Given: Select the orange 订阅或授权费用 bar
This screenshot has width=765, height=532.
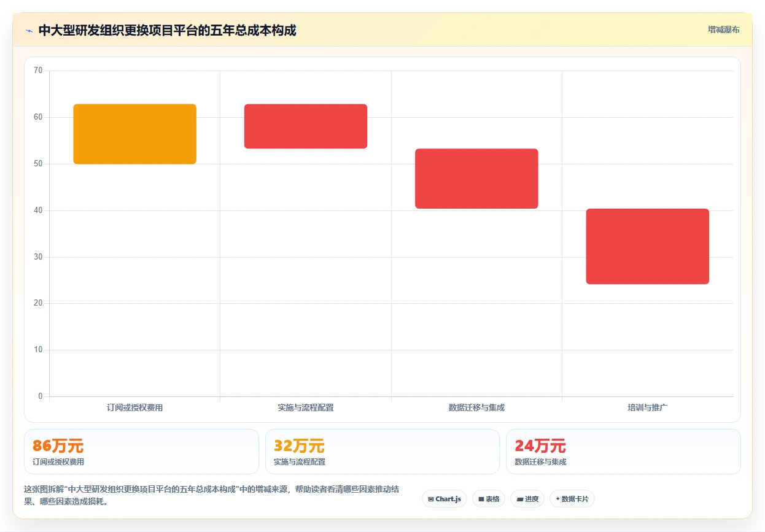Looking at the screenshot, I should click(134, 134).
